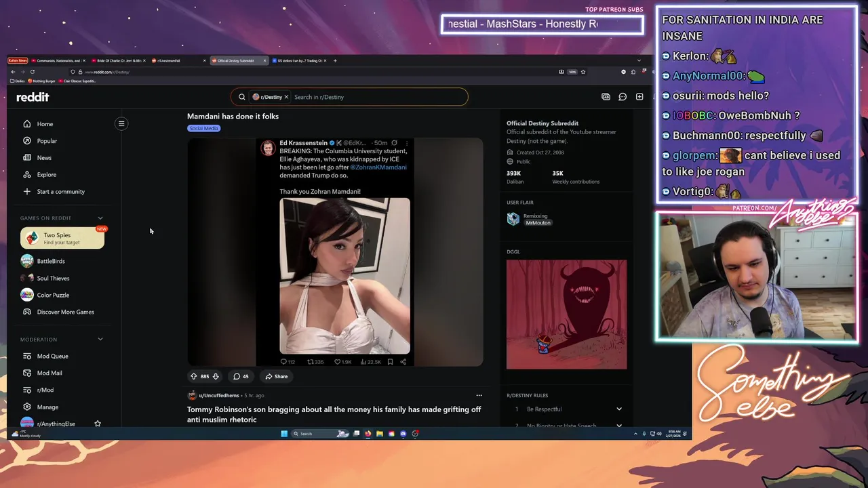This screenshot has height=488, width=868.
Task: Open post 'Mamdani has done it folks'
Action: click(x=233, y=116)
